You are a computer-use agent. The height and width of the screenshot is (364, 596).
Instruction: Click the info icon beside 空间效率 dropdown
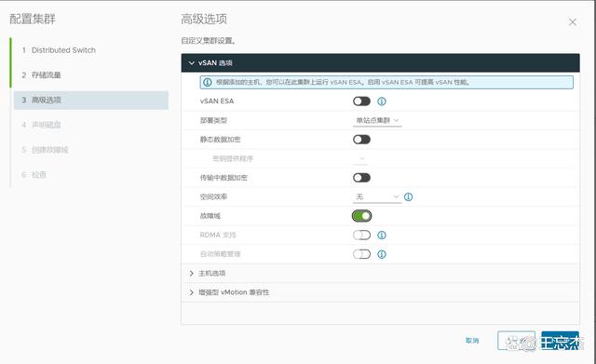tap(408, 196)
